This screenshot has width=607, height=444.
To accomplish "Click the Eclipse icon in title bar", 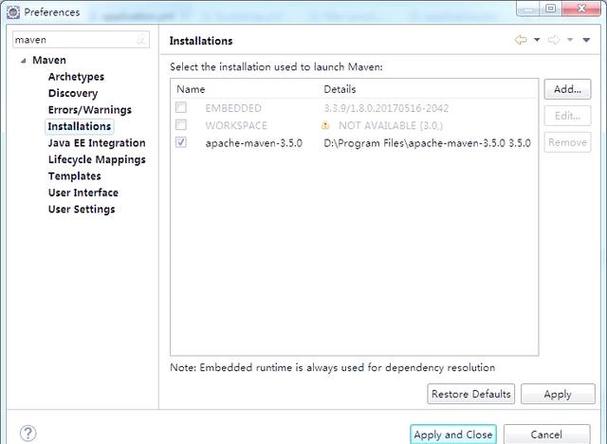I will (x=11, y=12).
